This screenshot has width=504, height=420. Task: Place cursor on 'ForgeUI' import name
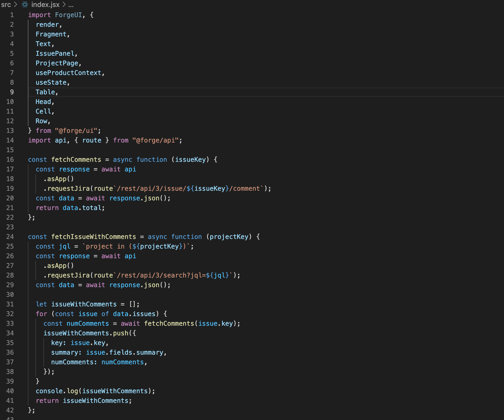pos(69,15)
